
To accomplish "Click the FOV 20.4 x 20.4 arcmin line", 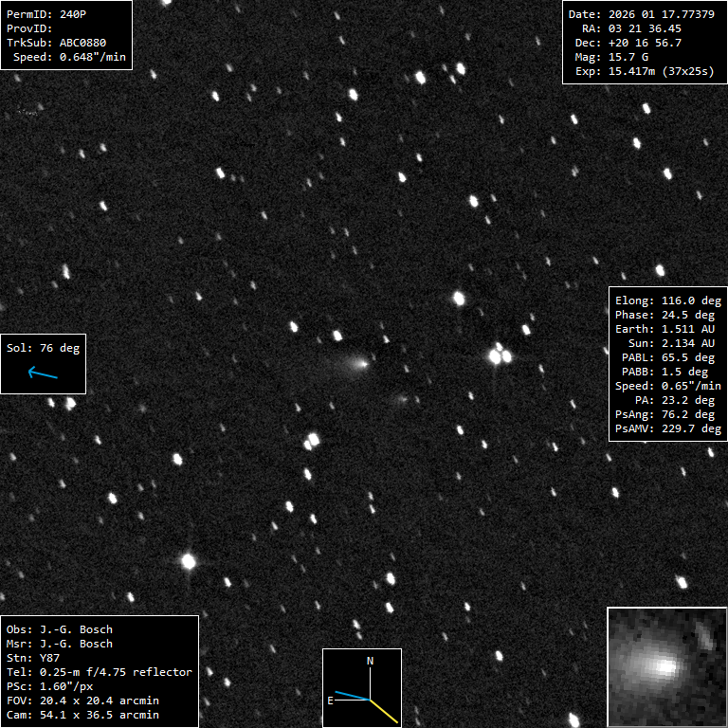I will coord(82,701).
